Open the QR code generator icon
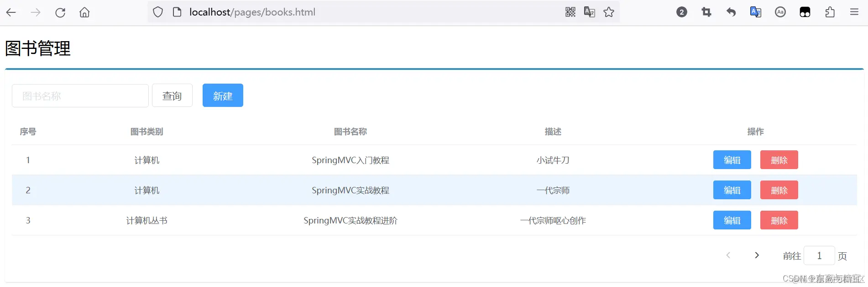 click(570, 12)
